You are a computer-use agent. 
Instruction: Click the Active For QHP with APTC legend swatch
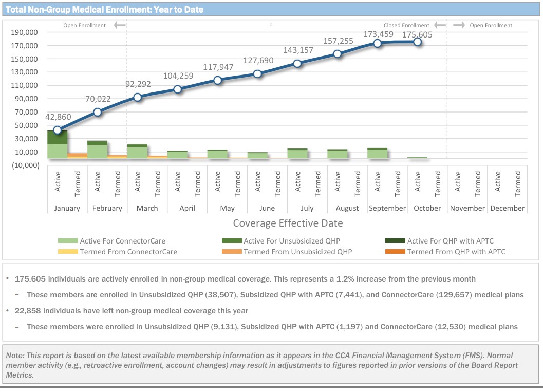tap(396, 240)
